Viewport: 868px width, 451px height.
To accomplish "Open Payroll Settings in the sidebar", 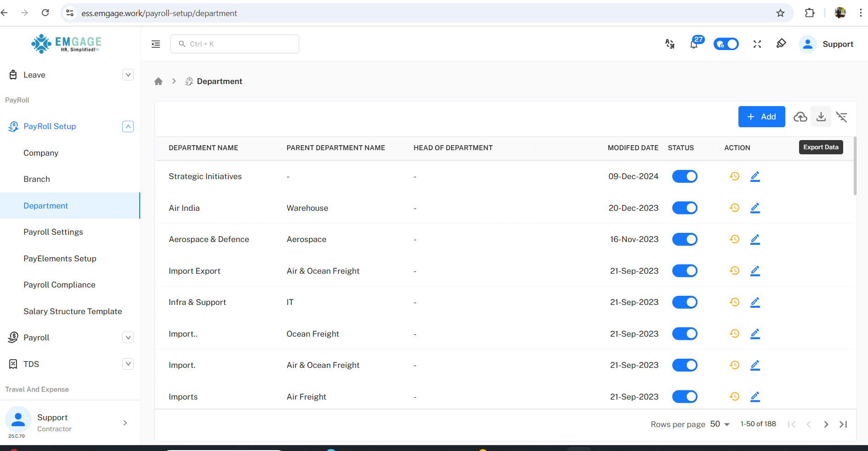I will coord(53,232).
